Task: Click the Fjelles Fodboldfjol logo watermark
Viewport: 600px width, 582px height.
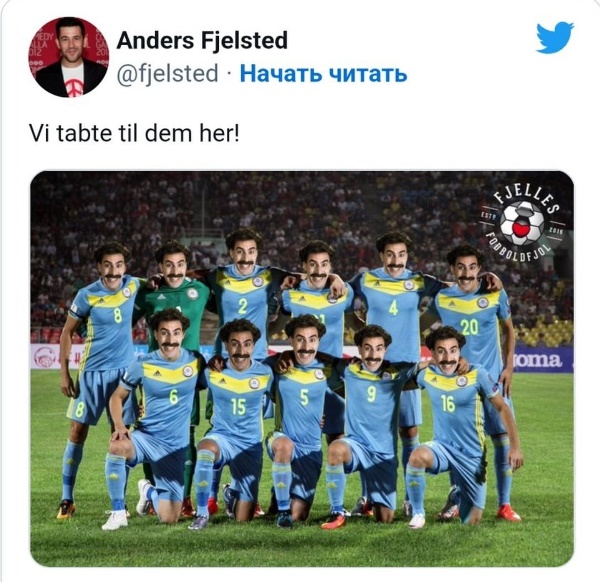Action: [x=522, y=225]
